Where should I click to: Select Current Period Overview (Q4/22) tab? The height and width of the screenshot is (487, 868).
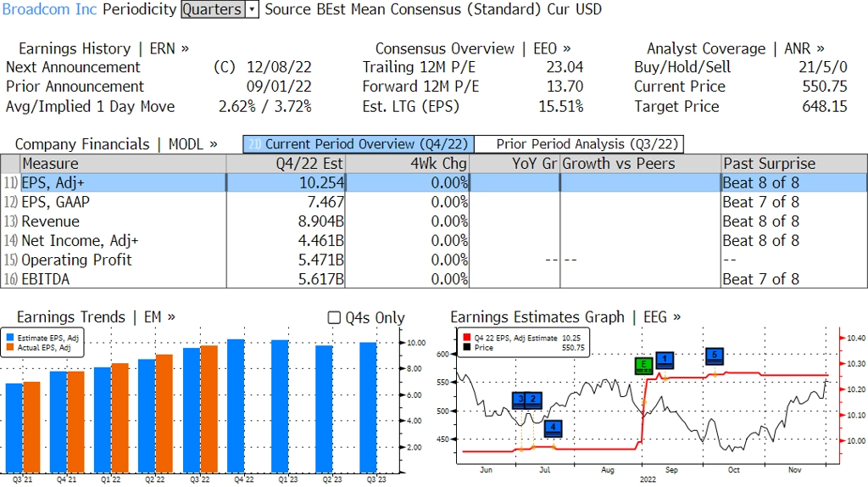359,144
